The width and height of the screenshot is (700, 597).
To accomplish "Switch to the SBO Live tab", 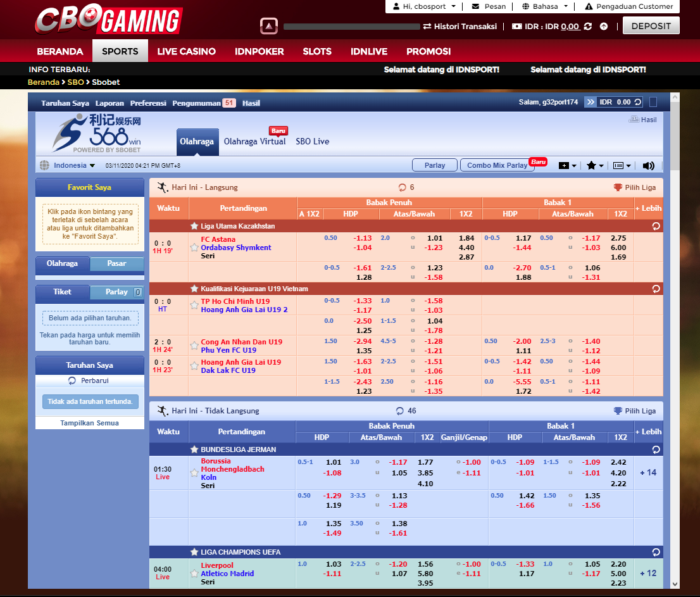I will click(313, 142).
